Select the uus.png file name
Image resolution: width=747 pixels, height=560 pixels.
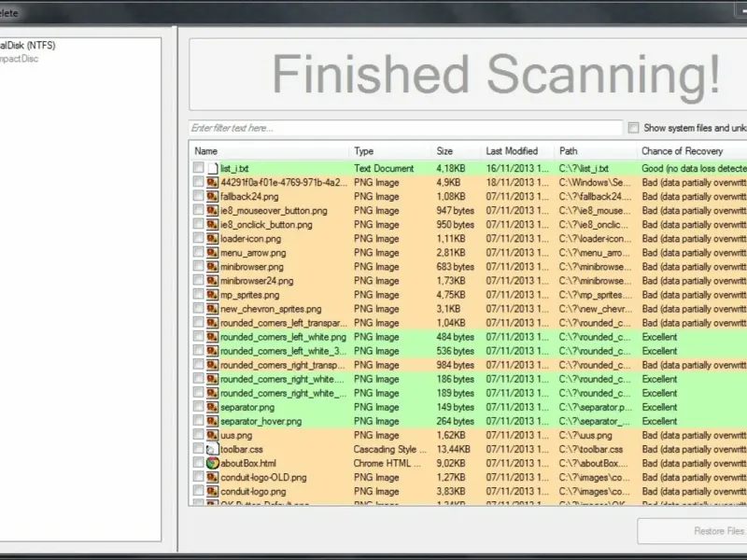[x=236, y=435]
